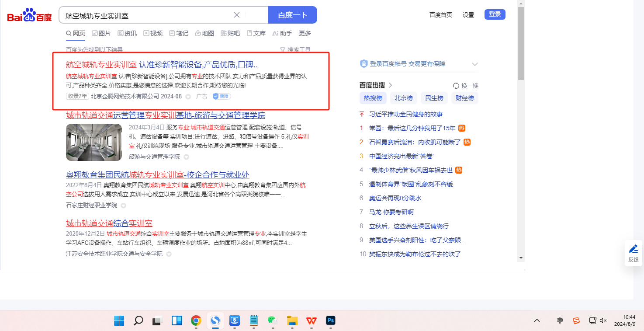Toggle the 中 input method indicator
Image resolution: width=644 pixels, height=331 pixels.
(560, 321)
